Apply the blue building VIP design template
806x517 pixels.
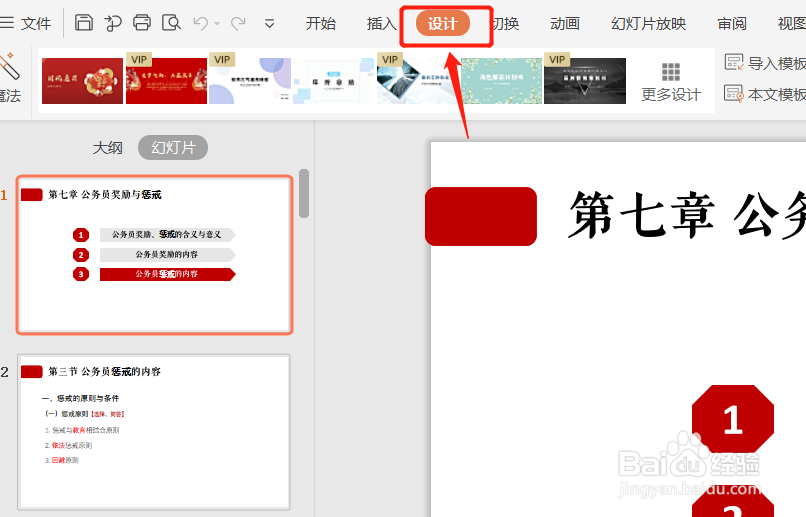point(417,81)
